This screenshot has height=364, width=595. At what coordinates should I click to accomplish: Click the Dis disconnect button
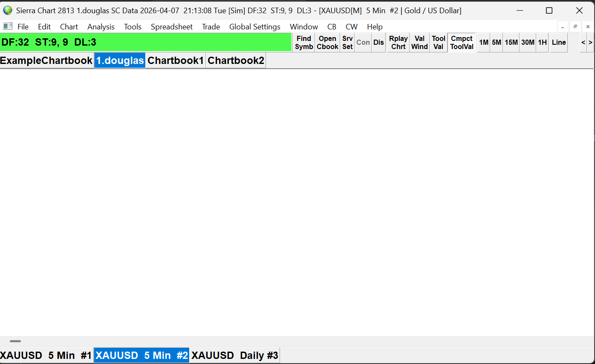378,43
